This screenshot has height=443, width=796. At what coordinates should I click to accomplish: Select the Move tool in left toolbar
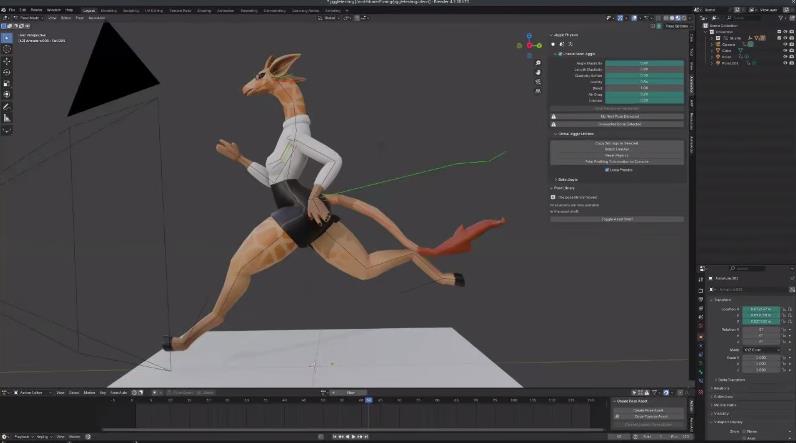[x=7, y=61]
